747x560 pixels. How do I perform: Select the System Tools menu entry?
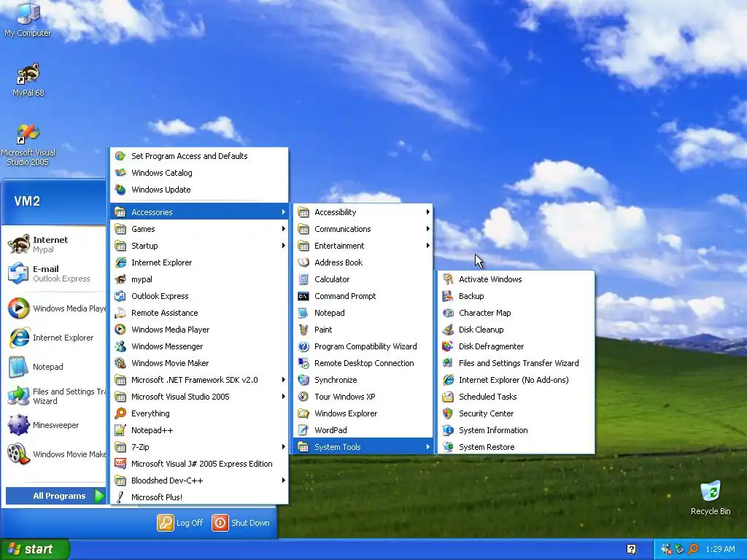[363, 447]
